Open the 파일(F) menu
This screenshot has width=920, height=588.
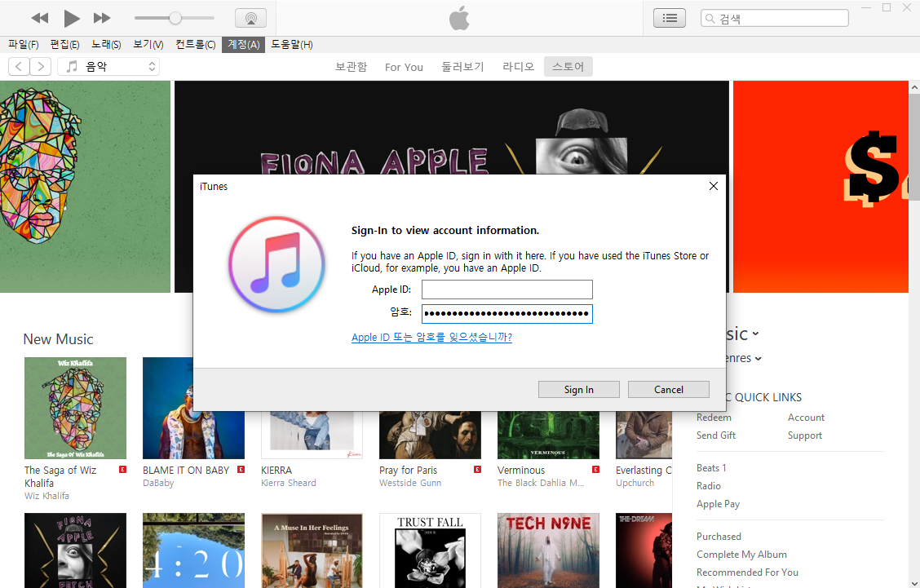(24, 45)
